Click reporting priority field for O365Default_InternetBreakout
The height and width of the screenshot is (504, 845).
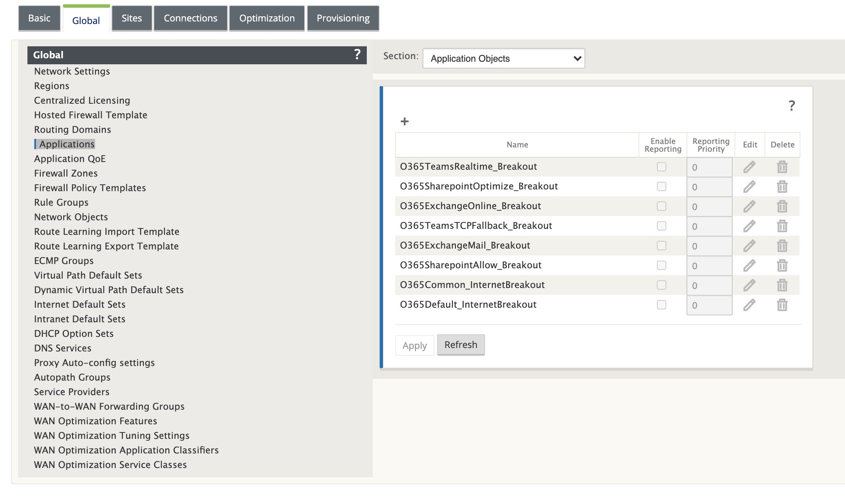pyautogui.click(x=709, y=305)
